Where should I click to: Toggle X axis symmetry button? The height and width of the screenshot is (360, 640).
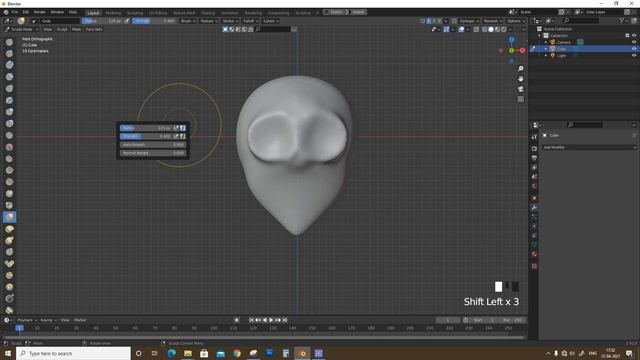[429, 21]
